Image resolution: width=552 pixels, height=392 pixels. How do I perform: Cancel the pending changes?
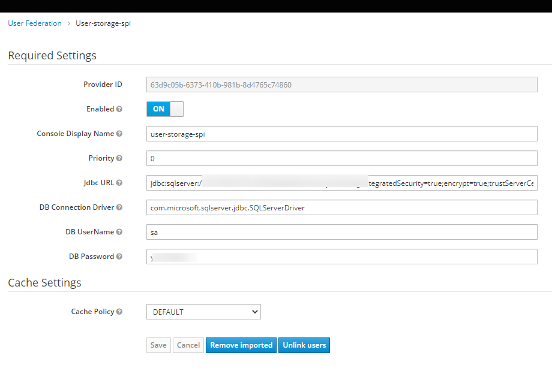188,345
